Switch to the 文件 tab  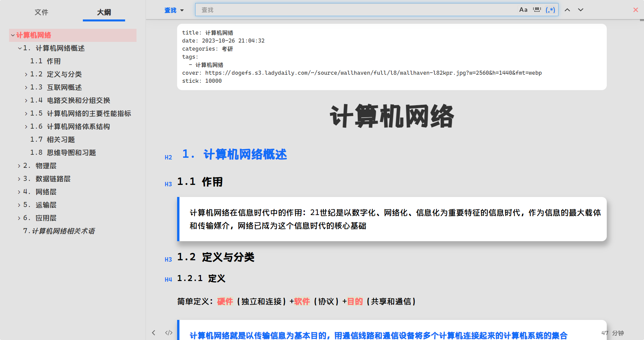[x=41, y=12]
